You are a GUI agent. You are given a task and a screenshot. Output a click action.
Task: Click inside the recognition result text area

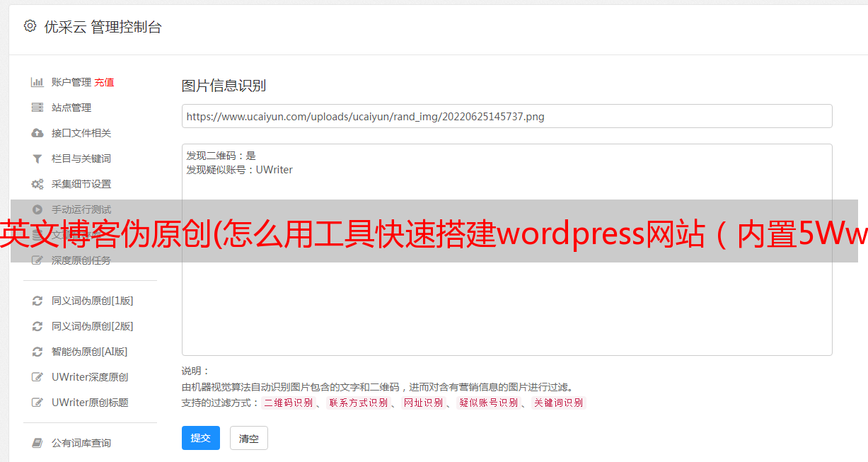507,249
